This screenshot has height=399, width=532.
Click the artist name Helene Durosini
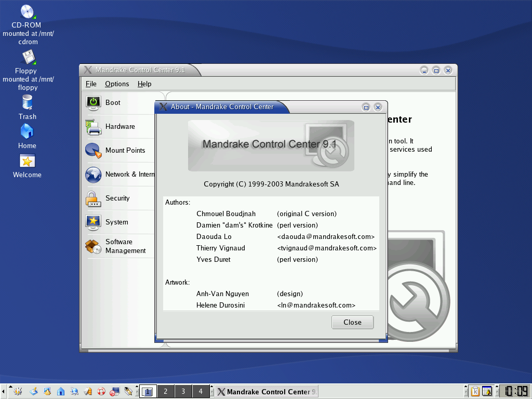point(220,305)
